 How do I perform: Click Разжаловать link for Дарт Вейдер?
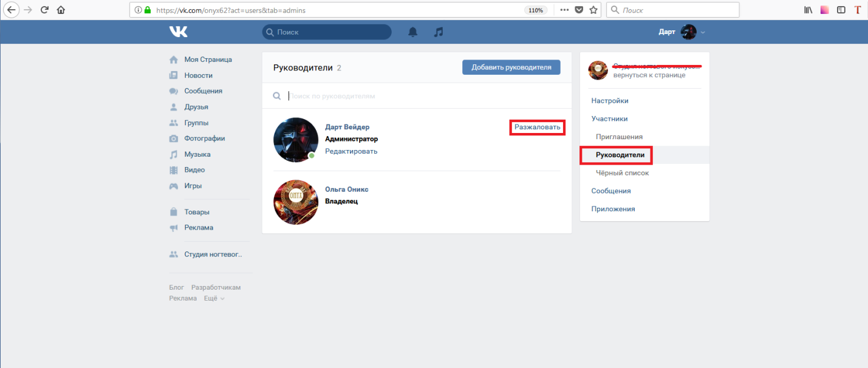point(537,127)
